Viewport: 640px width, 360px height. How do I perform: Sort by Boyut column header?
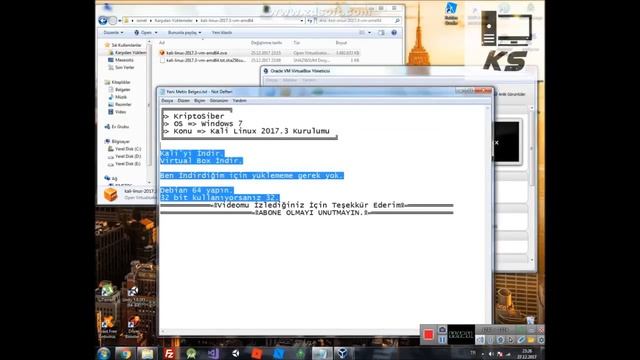coord(341,42)
